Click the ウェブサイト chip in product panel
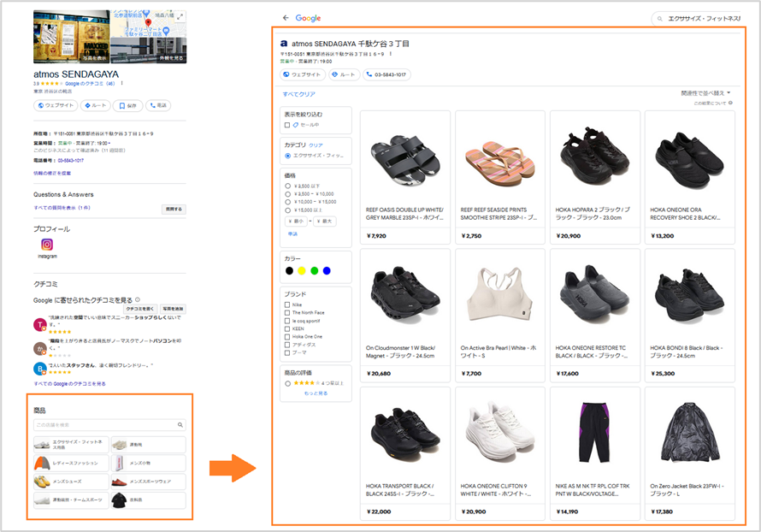Viewport: 761px width, 532px height. pos(303,74)
